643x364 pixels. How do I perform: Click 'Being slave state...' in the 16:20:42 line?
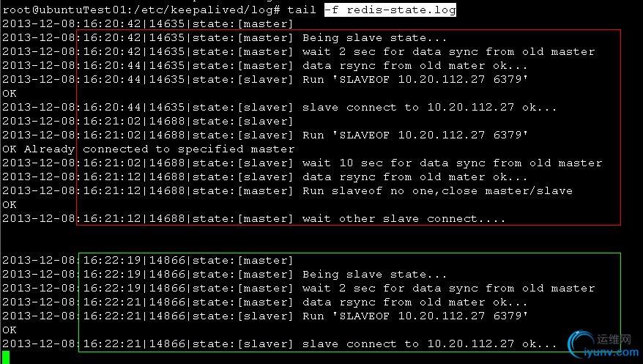coord(374,37)
